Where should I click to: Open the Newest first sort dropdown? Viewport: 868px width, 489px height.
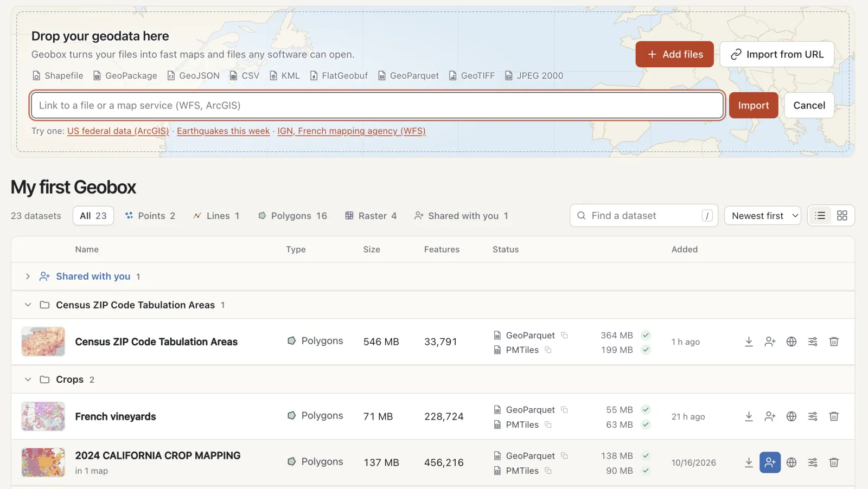pos(763,216)
